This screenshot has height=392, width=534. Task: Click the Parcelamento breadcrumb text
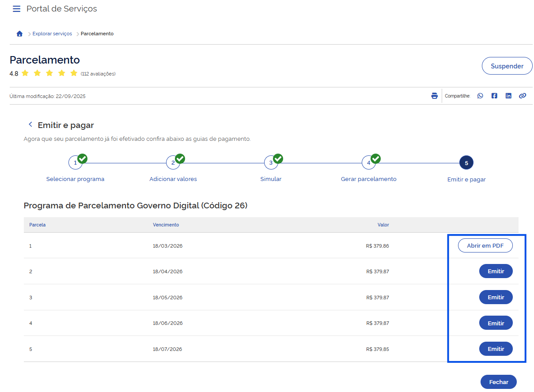pyautogui.click(x=97, y=34)
